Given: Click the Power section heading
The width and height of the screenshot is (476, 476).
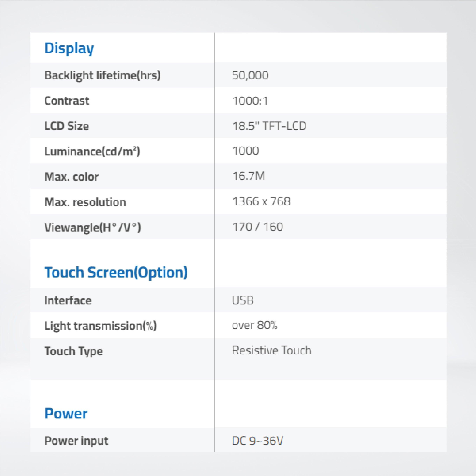Looking at the screenshot, I should [66, 413].
